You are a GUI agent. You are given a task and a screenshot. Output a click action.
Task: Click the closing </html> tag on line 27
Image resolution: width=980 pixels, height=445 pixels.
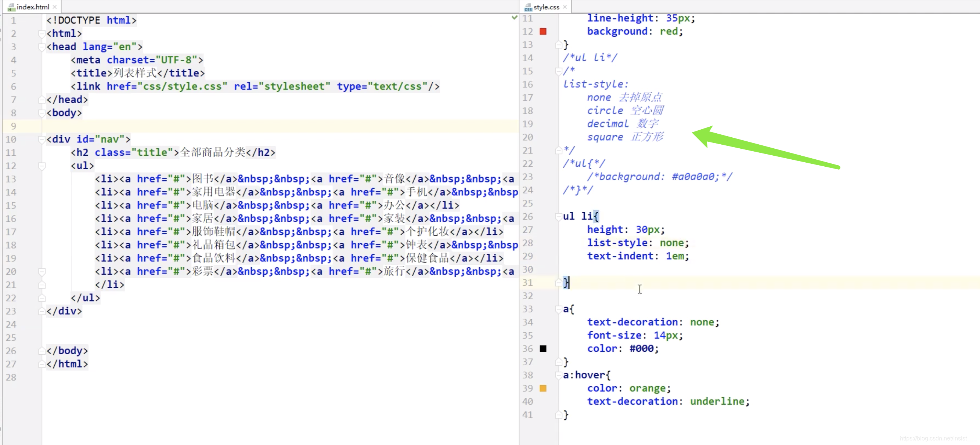[67, 364]
